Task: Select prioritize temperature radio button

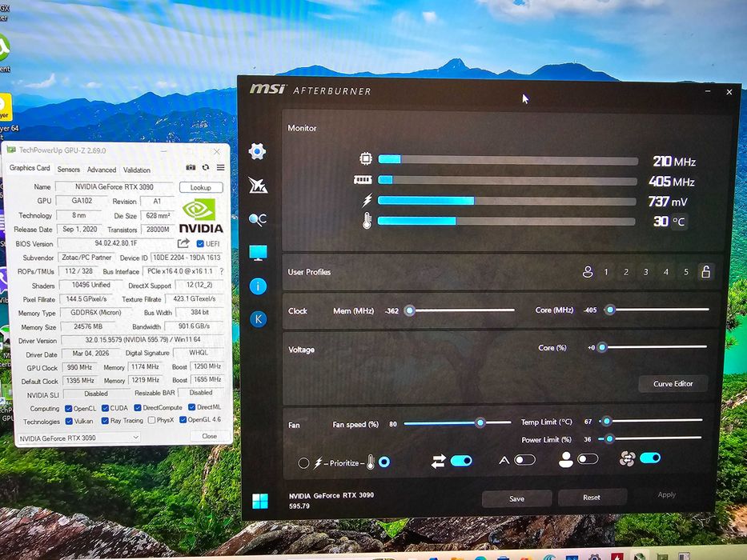Action: tap(384, 462)
